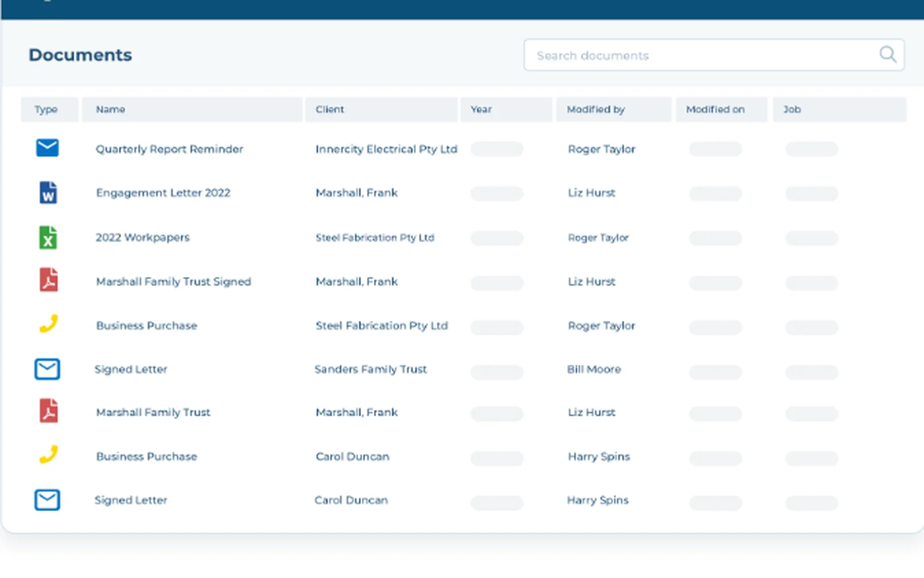The image size is (924, 578).
Task: Sort by the Type column header
Action: click(x=50, y=109)
